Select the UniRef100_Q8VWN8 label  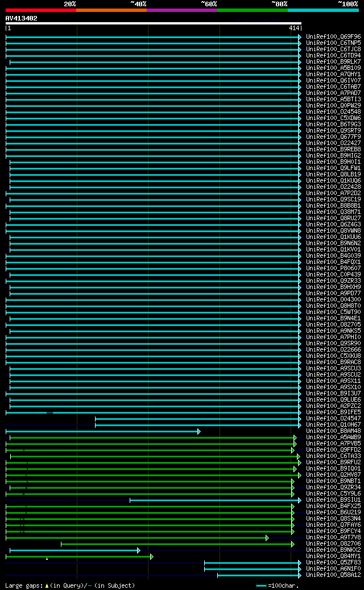point(333,230)
